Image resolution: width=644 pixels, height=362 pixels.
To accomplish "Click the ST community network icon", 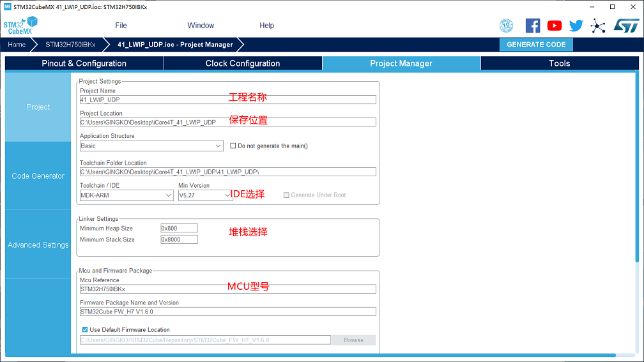I will [x=598, y=26].
